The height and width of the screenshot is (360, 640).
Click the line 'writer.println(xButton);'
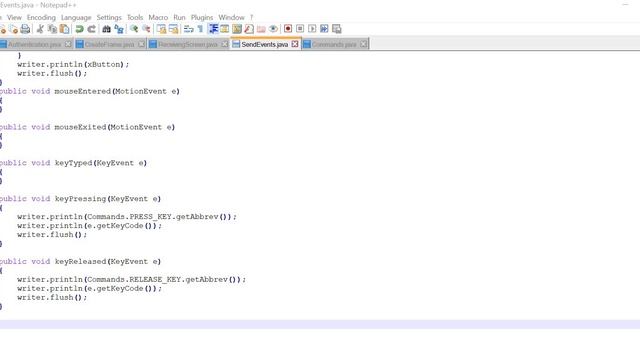(x=73, y=64)
